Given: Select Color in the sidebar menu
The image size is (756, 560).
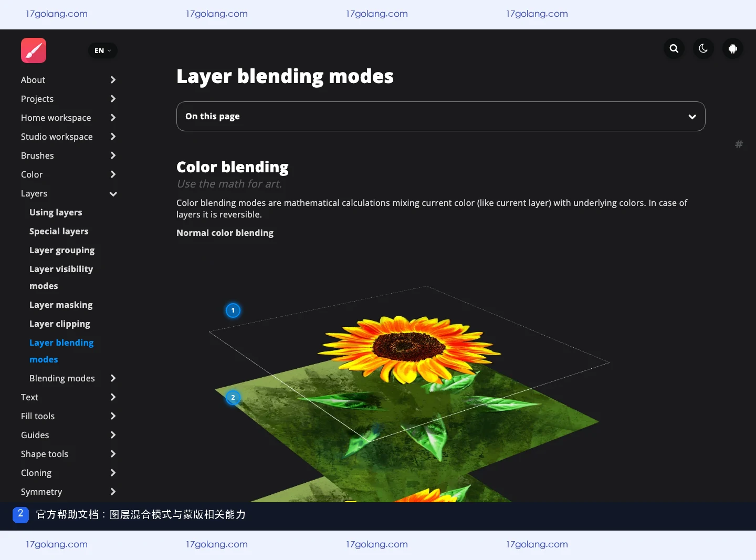Looking at the screenshot, I should (x=31, y=174).
